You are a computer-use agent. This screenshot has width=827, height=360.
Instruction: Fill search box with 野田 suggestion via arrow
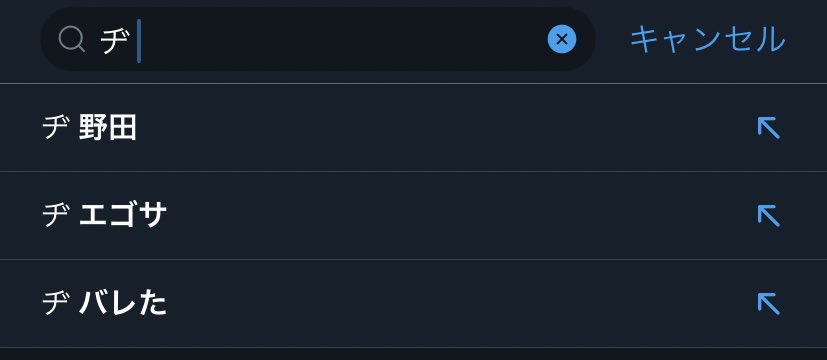pos(768,128)
